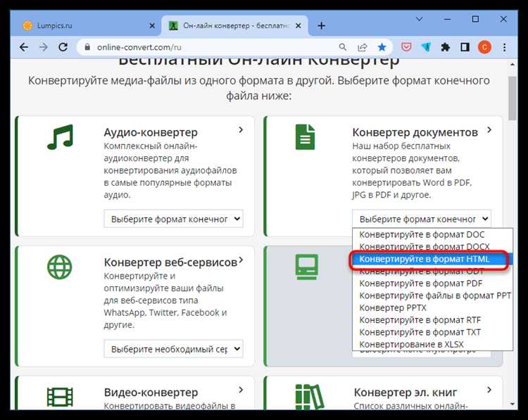Click the books ebook converter icon
Screen dimensions: 528x420
pyautogui.click(x=310, y=397)
